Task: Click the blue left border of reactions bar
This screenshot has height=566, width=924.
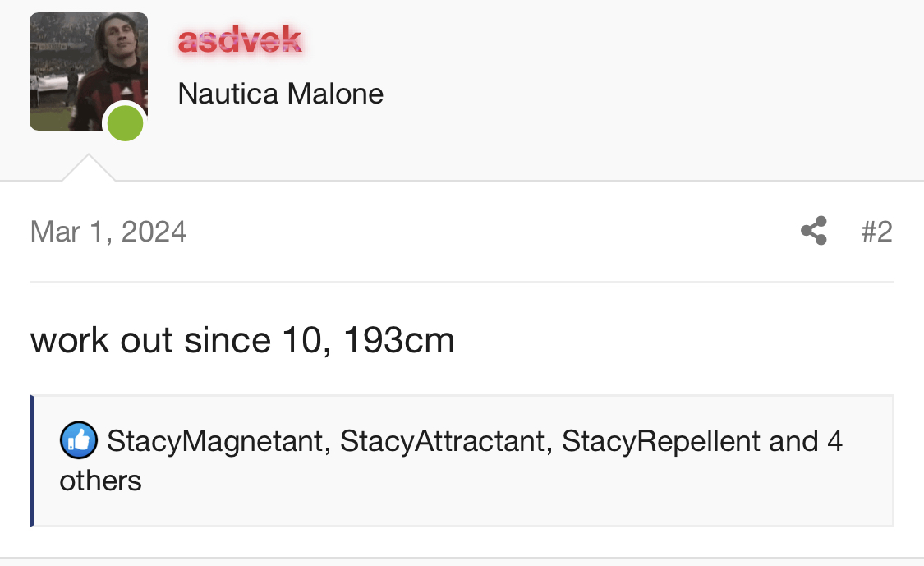Action: tap(32, 460)
